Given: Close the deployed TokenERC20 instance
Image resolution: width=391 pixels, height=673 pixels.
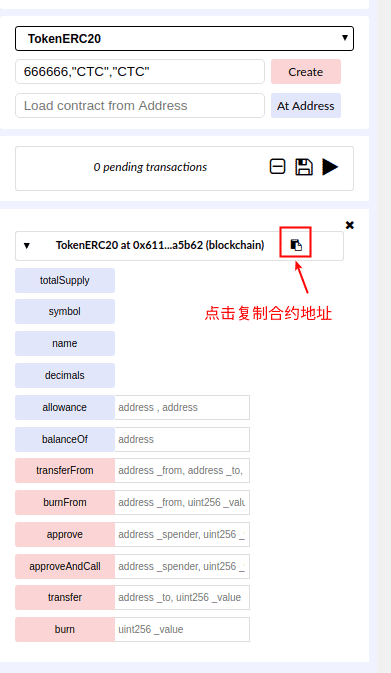Looking at the screenshot, I should pyautogui.click(x=350, y=225).
